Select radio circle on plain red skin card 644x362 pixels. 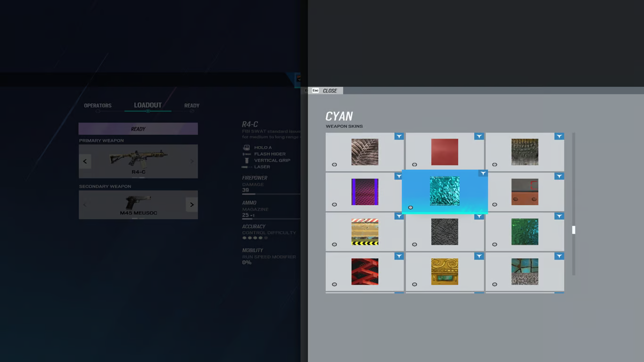[x=414, y=165]
